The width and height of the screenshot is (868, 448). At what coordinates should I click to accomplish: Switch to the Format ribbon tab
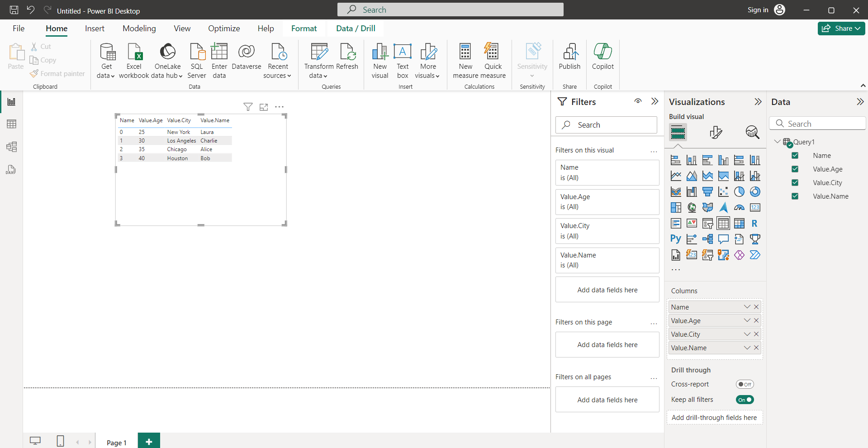pos(304,28)
